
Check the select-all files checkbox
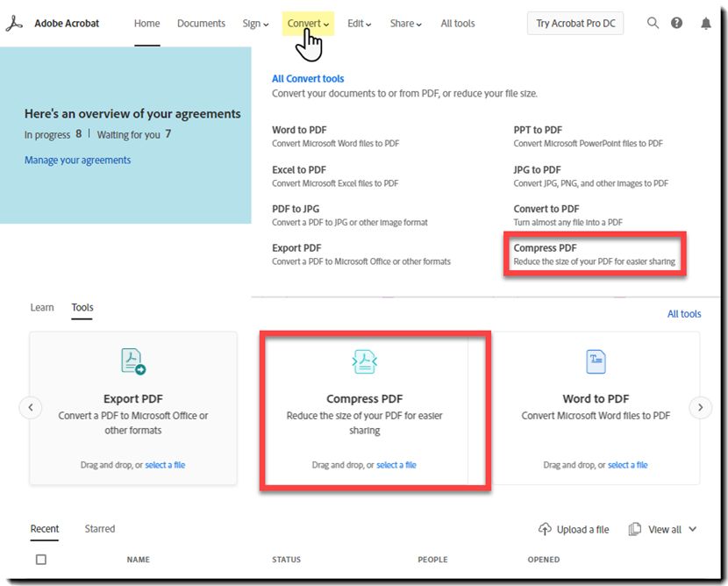tap(41, 560)
